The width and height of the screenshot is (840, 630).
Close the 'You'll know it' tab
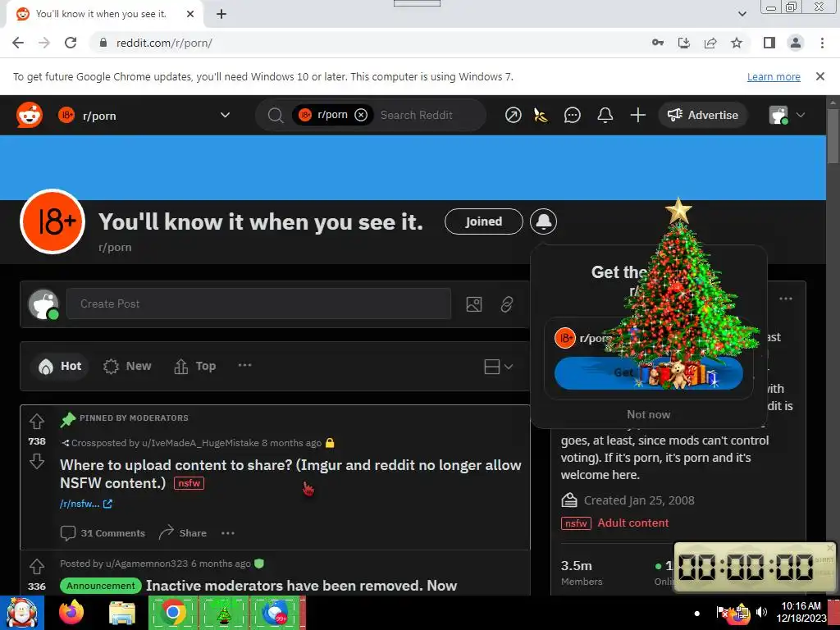(x=190, y=14)
